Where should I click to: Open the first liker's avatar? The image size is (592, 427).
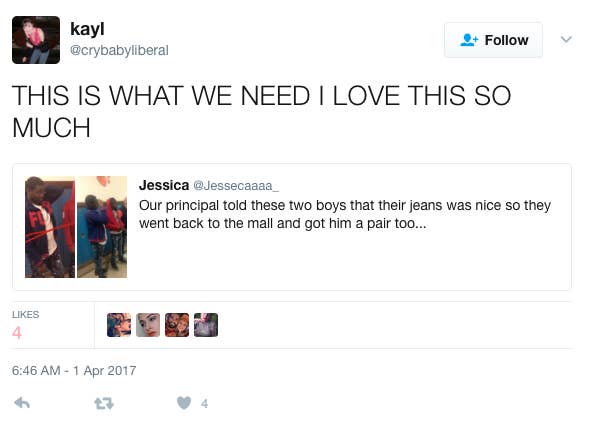tap(119, 325)
